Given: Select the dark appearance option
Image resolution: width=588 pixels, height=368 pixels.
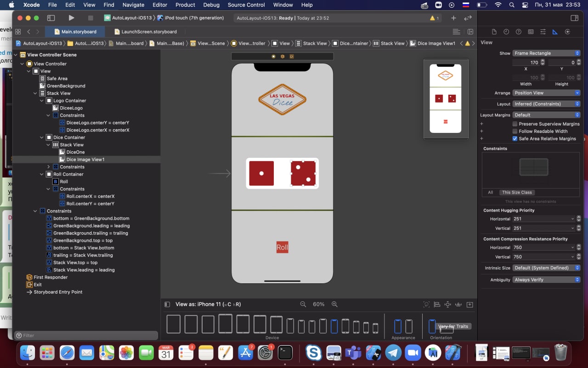Looking at the screenshot, I should (409, 327).
